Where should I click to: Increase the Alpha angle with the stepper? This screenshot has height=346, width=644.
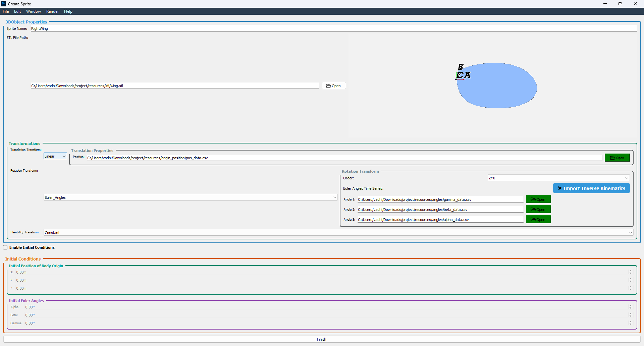tap(630, 305)
